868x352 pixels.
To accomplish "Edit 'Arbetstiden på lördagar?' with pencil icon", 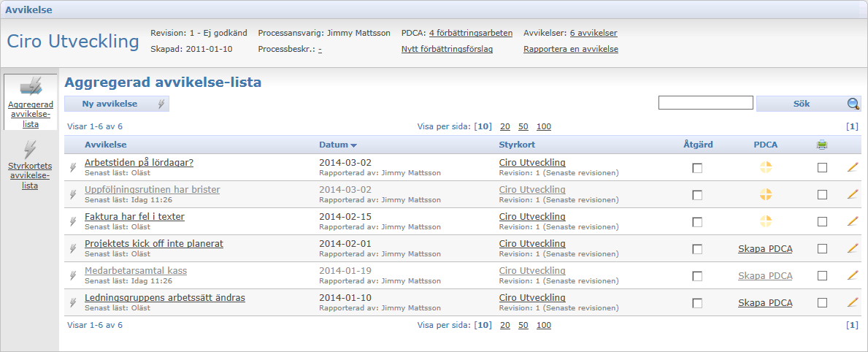I will (853, 167).
